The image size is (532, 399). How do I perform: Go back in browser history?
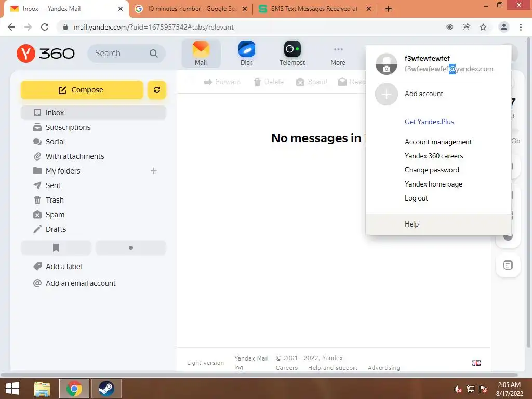(x=11, y=27)
